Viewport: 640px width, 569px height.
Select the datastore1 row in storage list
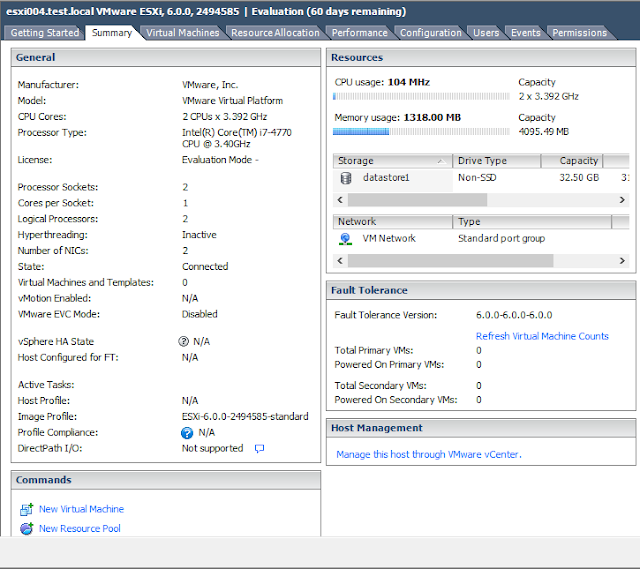[481, 178]
